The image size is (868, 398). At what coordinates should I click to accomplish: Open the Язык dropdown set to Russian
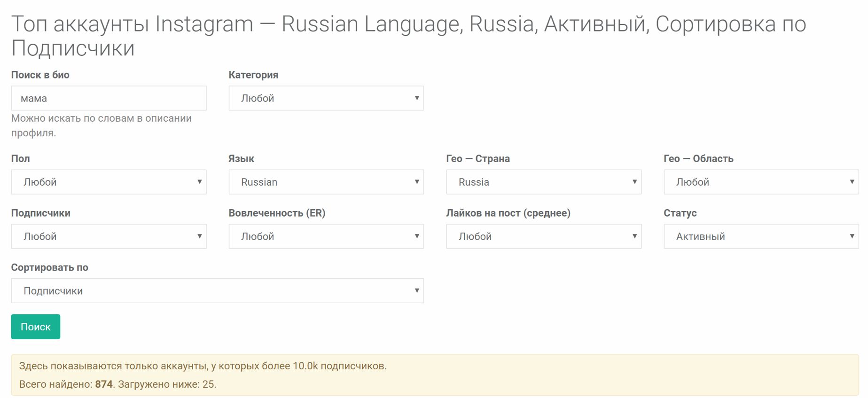[x=326, y=182]
